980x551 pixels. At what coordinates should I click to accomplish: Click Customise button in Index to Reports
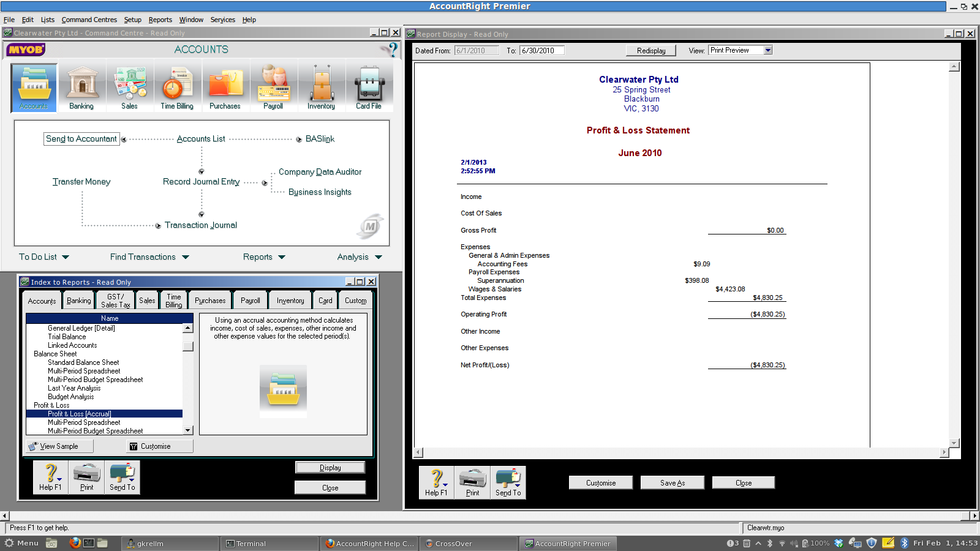coord(160,446)
